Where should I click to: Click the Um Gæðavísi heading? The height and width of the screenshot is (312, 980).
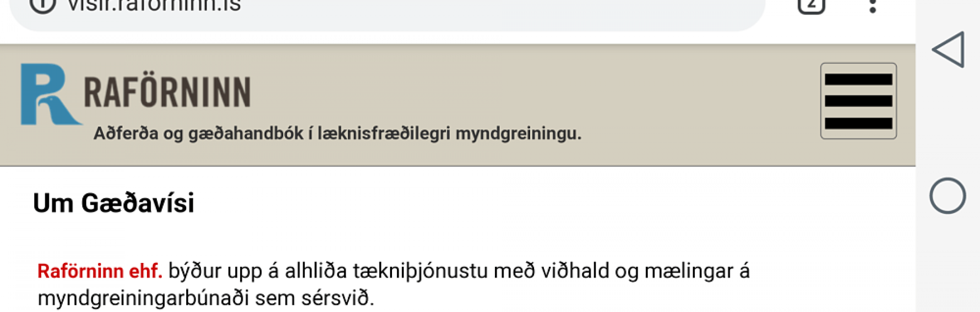point(114,203)
